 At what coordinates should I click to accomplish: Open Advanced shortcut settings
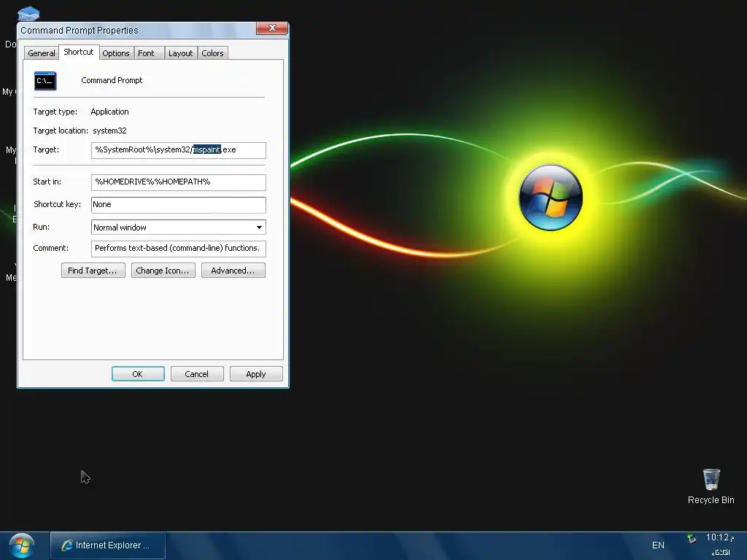[233, 271]
